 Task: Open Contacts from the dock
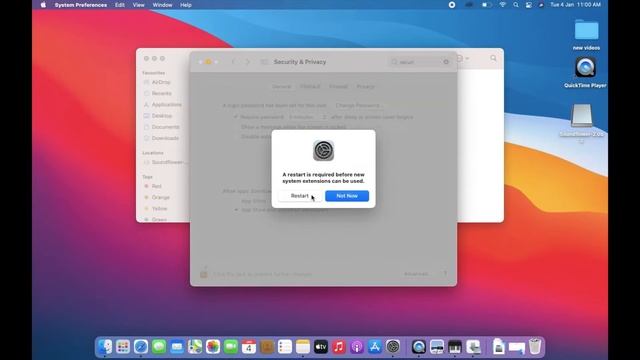(x=267, y=347)
